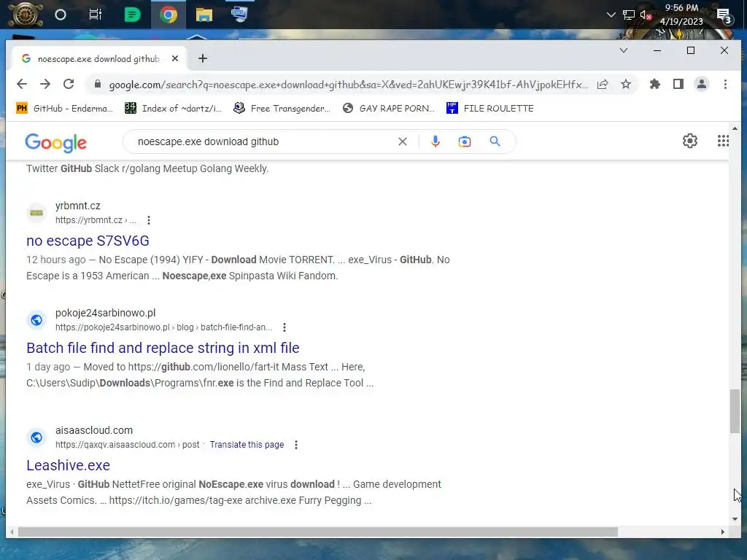This screenshot has height=560, width=747.
Task: Click the muted volume tray icon
Action: pos(646,15)
